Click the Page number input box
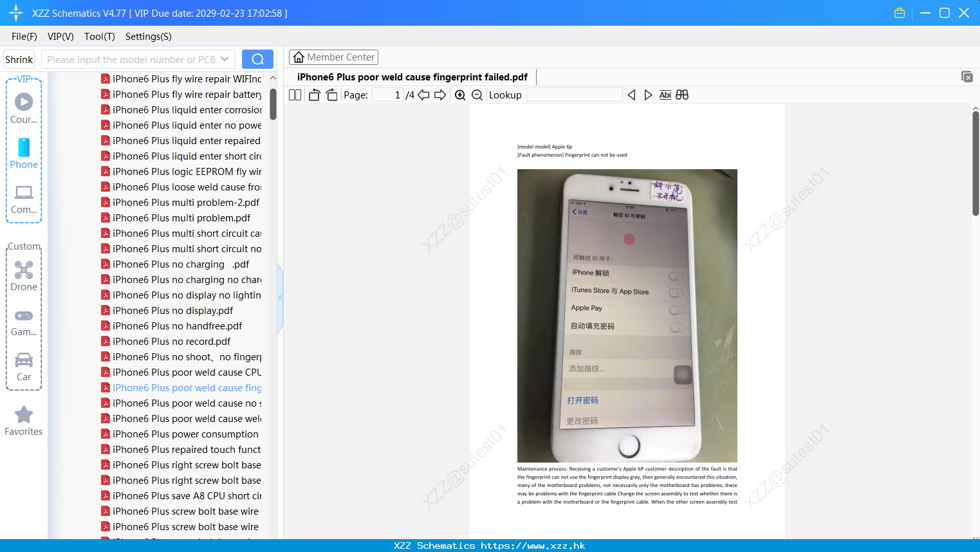Image resolution: width=980 pixels, height=552 pixels. (388, 95)
